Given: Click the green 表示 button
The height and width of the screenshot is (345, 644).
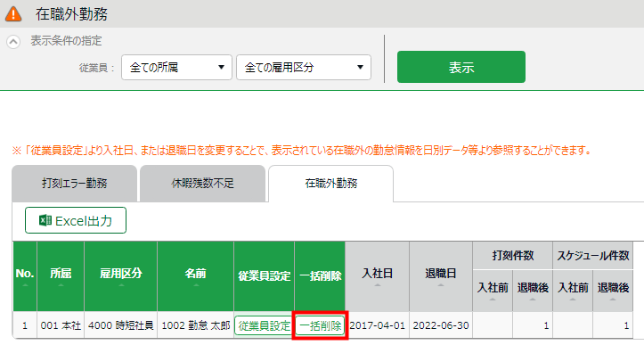Looking at the screenshot, I should coord(461,67).
